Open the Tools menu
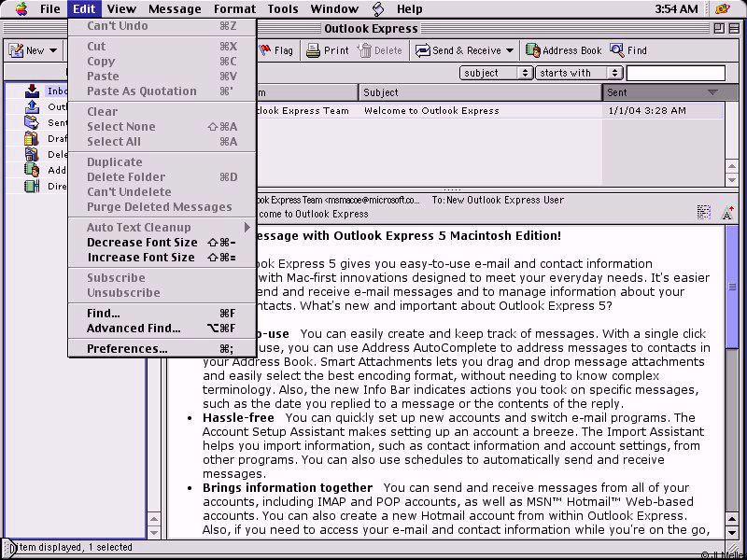The width and height of the screenshot is (747, 560). (x=283, y=8)
